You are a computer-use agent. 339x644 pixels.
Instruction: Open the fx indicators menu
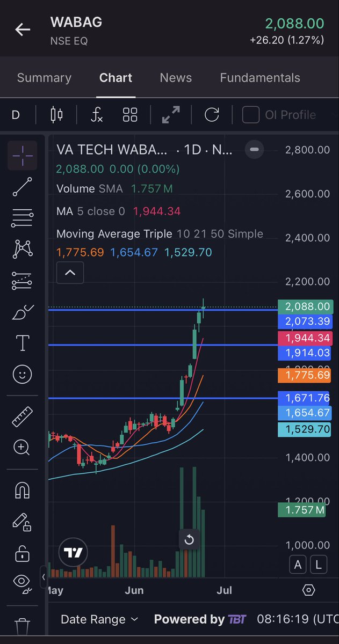coord(97,114)
